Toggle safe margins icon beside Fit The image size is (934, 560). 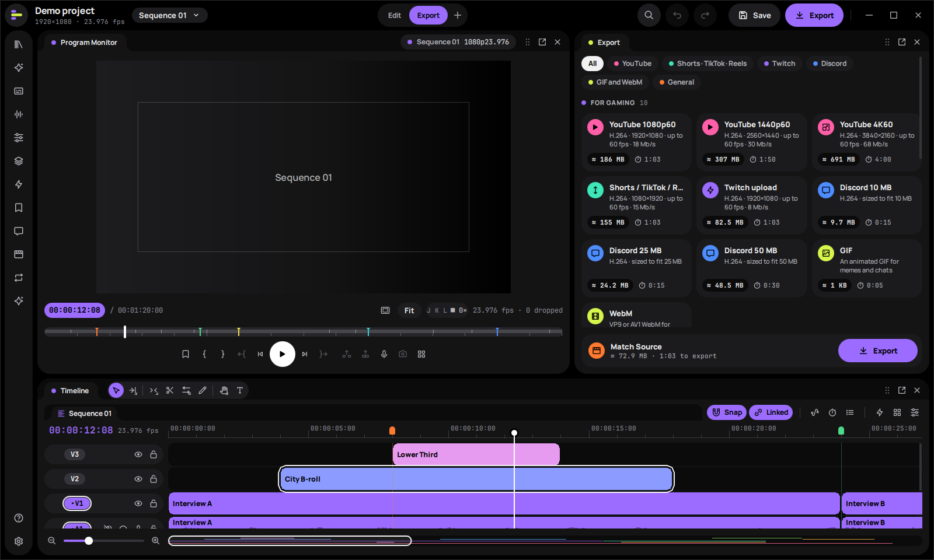(385, 310)
